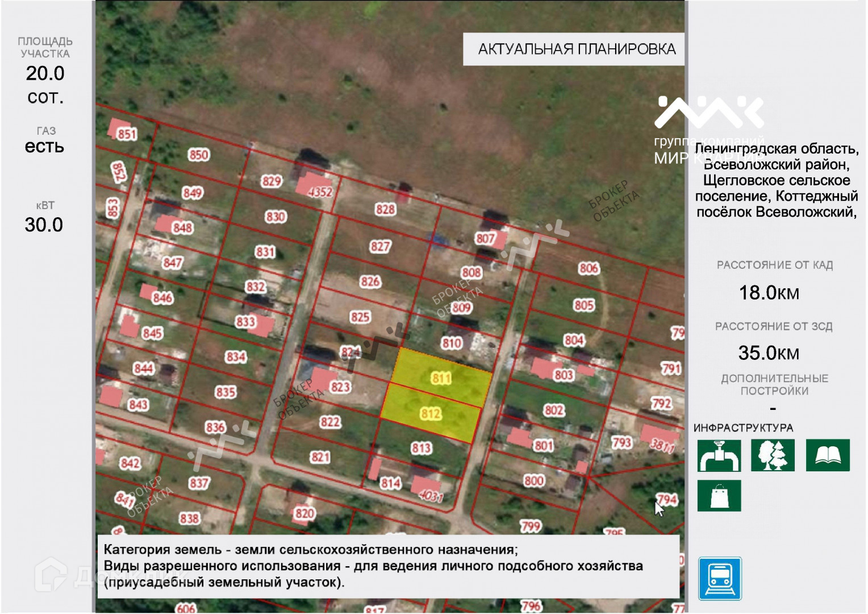Click plot number 820 on map
868x614 pixels.
pyautogui.click(x=304, y=513)
